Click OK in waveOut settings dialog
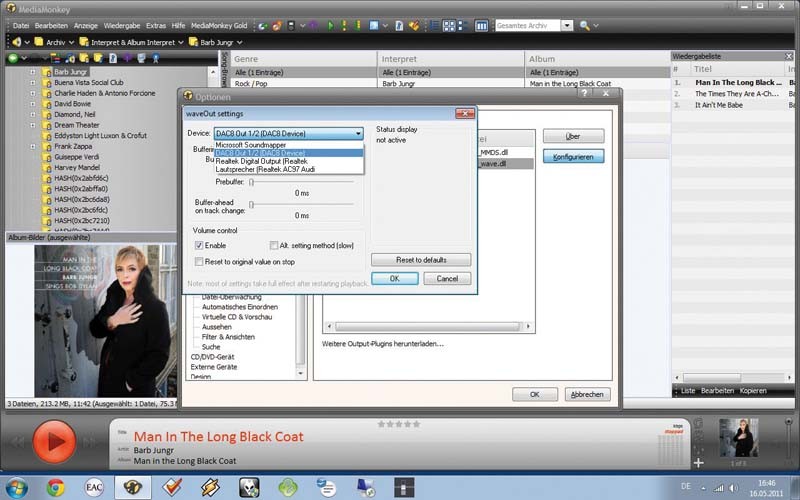This screenshot has height=500, width=800. point(394,279)
